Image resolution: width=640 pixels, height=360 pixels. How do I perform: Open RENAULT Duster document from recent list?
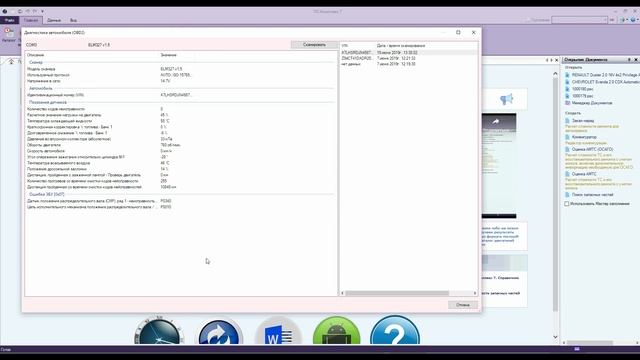606,75
